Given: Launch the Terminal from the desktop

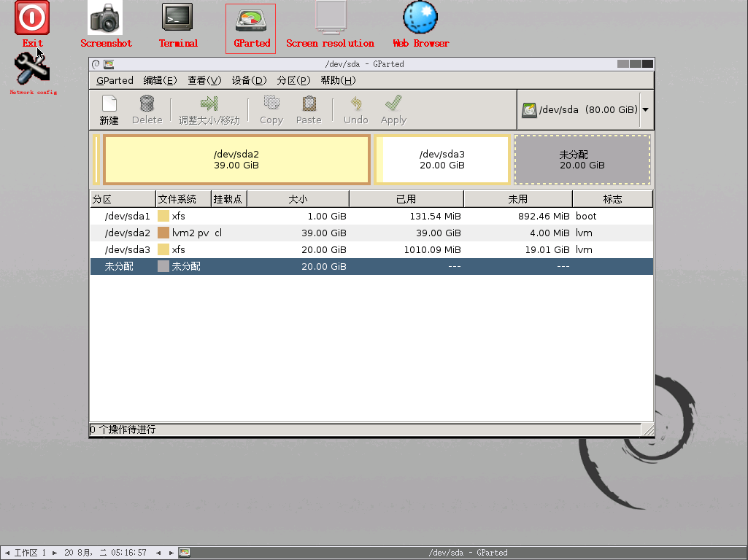Looking at the screenshot, I should pos(177,18).
